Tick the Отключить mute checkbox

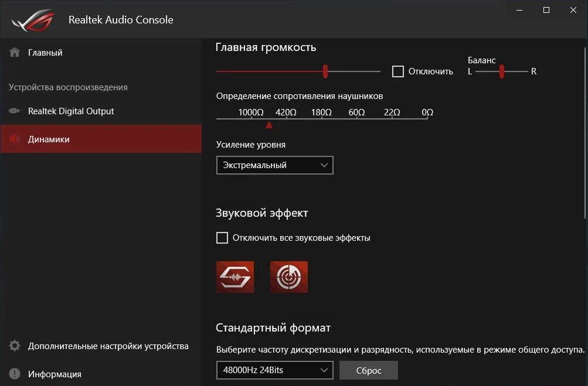pos(398,71)
